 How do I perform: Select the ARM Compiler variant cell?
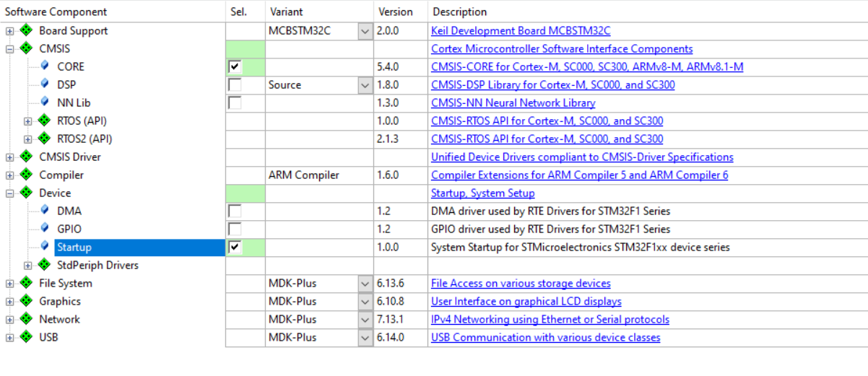coord(319,175)
